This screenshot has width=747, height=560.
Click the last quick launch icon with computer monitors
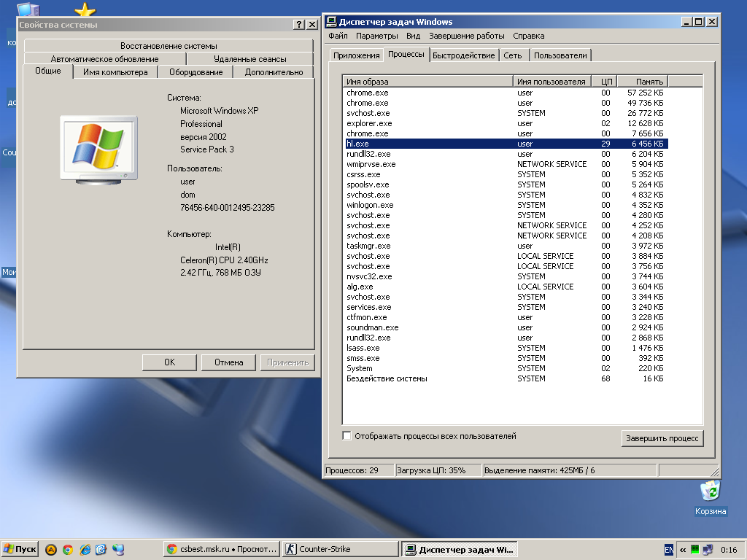(118, 550)
